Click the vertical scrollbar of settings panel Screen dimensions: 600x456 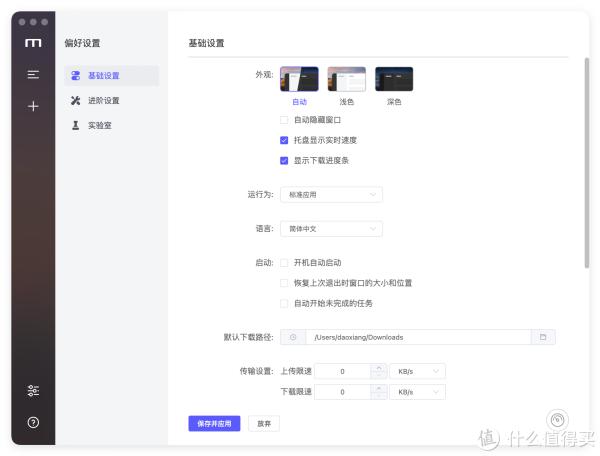[x=587, y=163]
